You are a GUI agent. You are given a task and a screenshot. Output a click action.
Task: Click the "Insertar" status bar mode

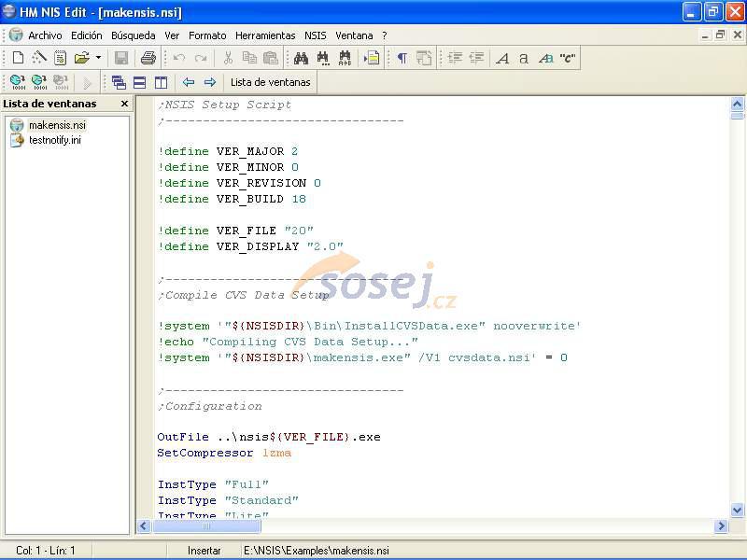pyautogui.click(x=204, y=551)
